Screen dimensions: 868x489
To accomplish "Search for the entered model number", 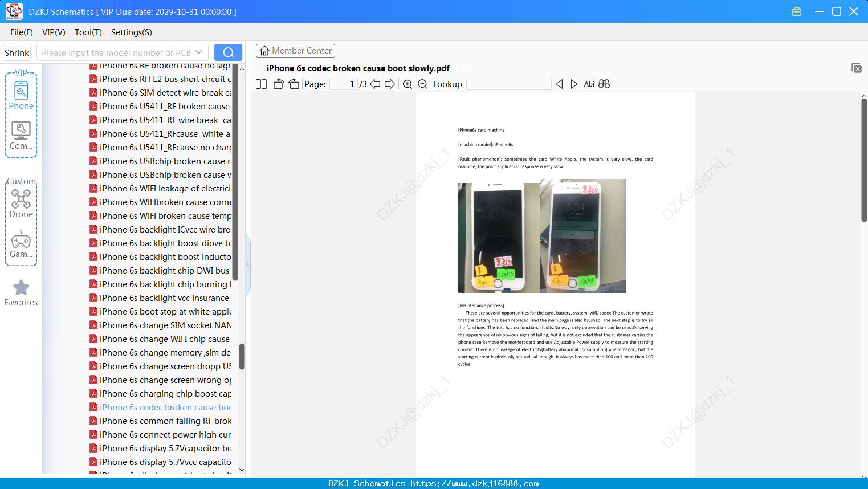I will pos(228,52).
